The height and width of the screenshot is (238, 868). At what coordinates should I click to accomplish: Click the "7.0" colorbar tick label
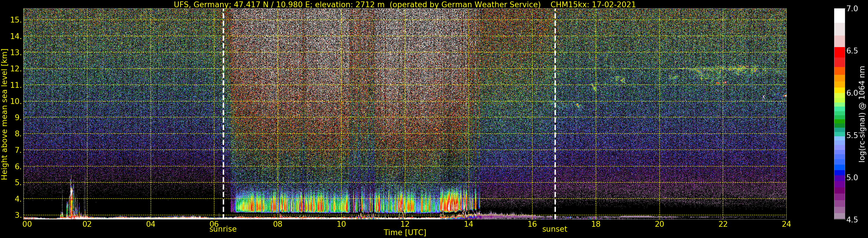coord(852,9)
